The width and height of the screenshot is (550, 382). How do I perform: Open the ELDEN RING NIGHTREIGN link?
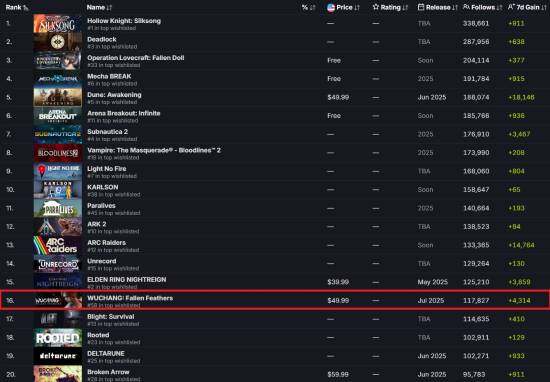(127, 280)
